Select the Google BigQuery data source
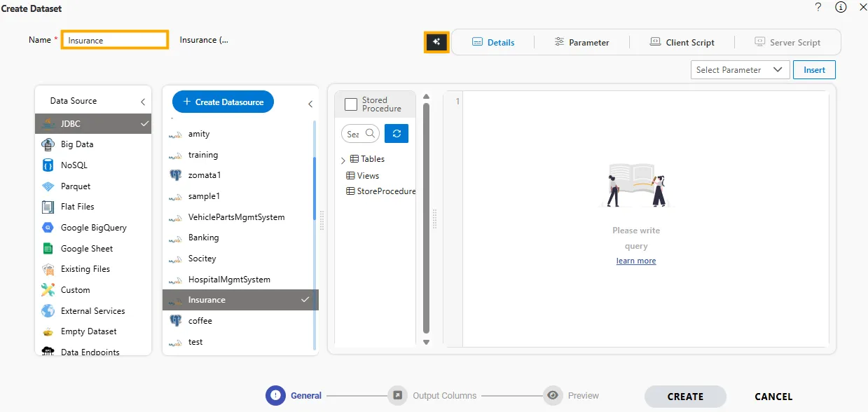This screenshot has width=868, height=412. (x=93, y=228)
